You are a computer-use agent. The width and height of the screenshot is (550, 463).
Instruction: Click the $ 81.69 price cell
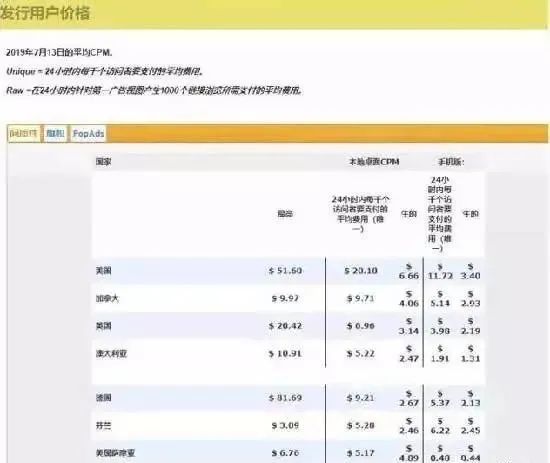tap(285, 398)
